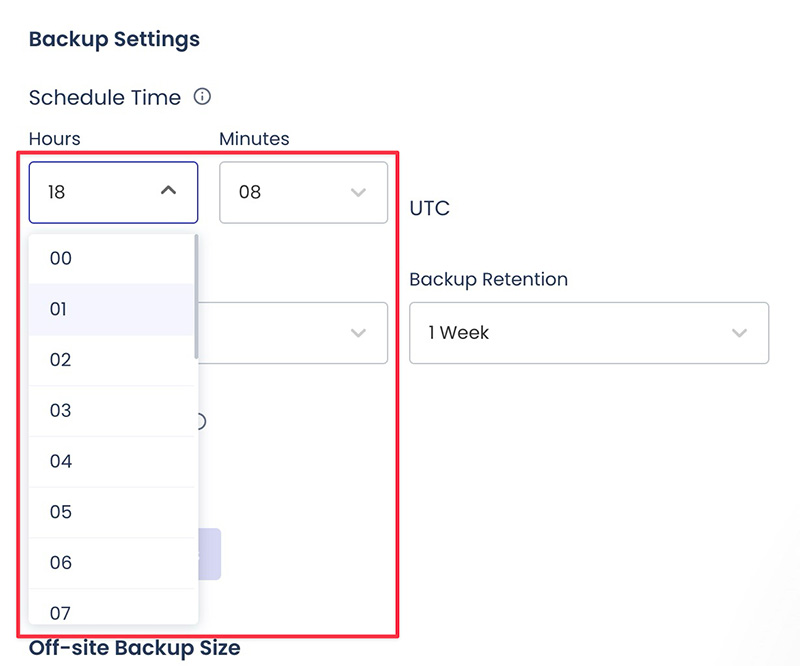The height and width of the screenshot is (666, 800).
Task: Select hour 02 from the list
Action: click(x=111, y=360)
